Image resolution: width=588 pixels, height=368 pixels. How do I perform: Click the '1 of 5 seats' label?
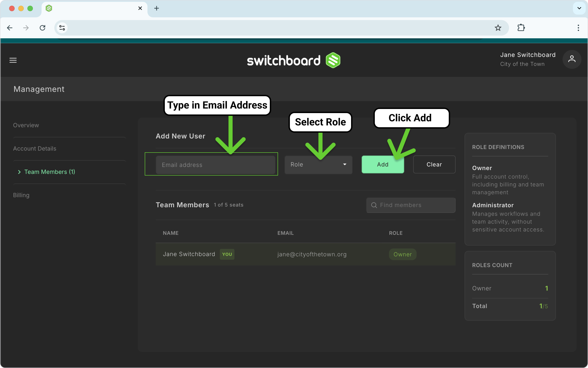point(228,205)
